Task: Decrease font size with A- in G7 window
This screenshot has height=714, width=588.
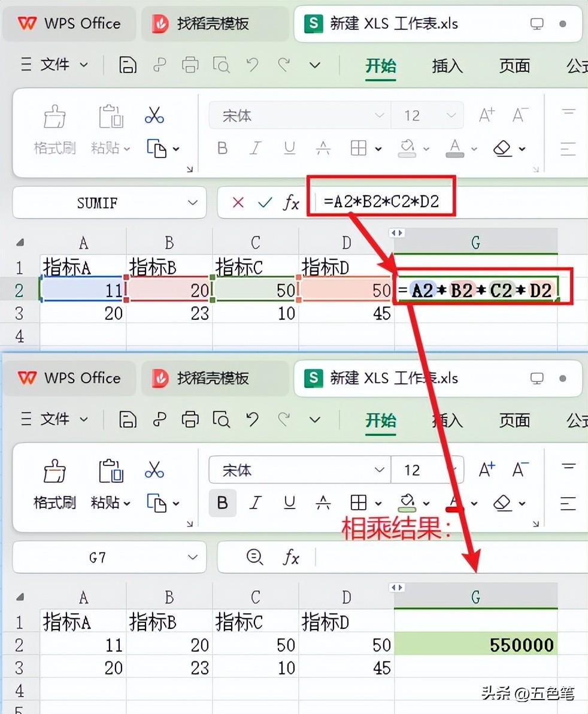Action: point(520,470)
